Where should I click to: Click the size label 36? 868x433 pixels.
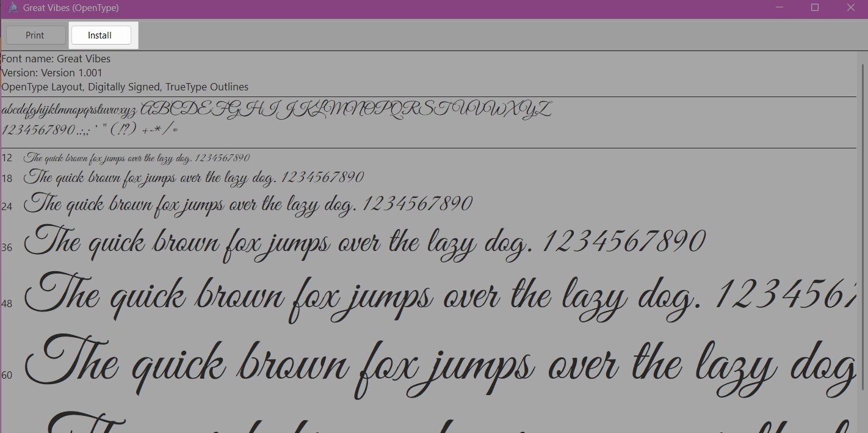point(7,247)
